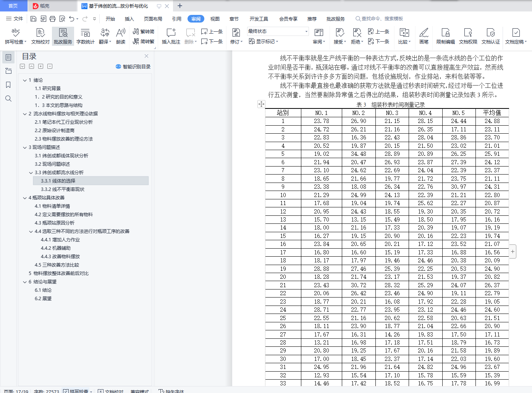Click 智能识别目录 button

133,66
